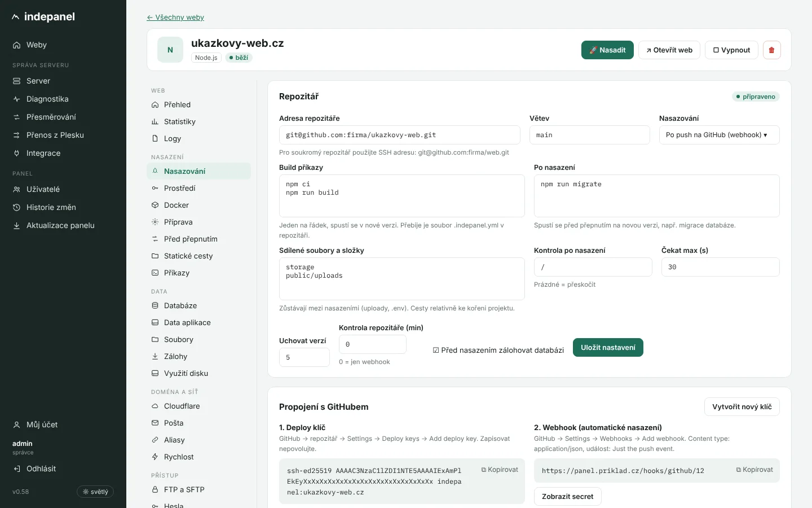Image resolution: width=812 pixels, height=508 pixels.
Task: Click the Větev branch input field
Action: [590, 135]
